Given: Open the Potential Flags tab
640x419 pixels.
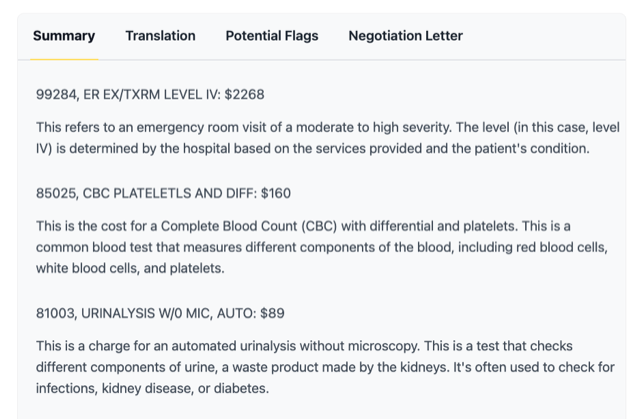Looking at the screenshot, I should (272, 36).
